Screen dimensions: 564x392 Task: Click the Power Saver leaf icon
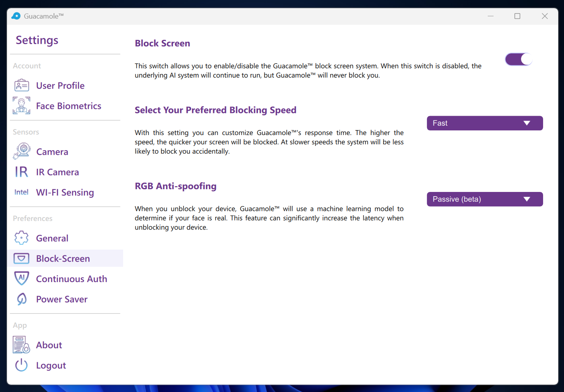point(22,299)
